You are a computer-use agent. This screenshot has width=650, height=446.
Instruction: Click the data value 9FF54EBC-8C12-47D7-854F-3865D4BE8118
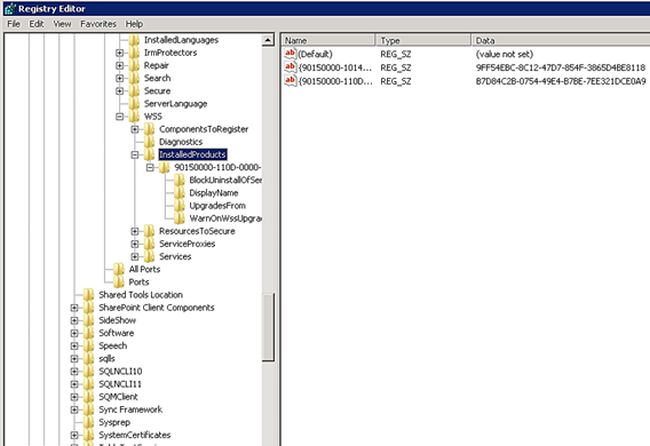click(560, 68)
